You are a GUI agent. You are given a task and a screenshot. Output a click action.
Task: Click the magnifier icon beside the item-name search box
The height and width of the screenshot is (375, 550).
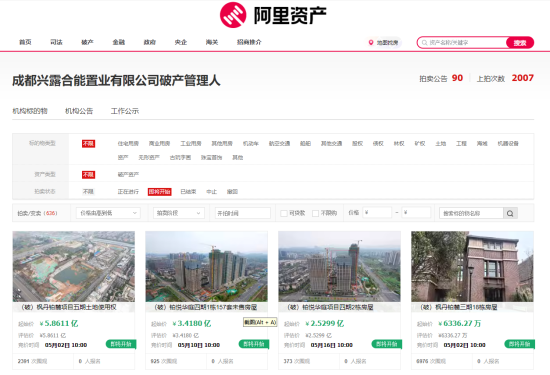pos(510,213)
